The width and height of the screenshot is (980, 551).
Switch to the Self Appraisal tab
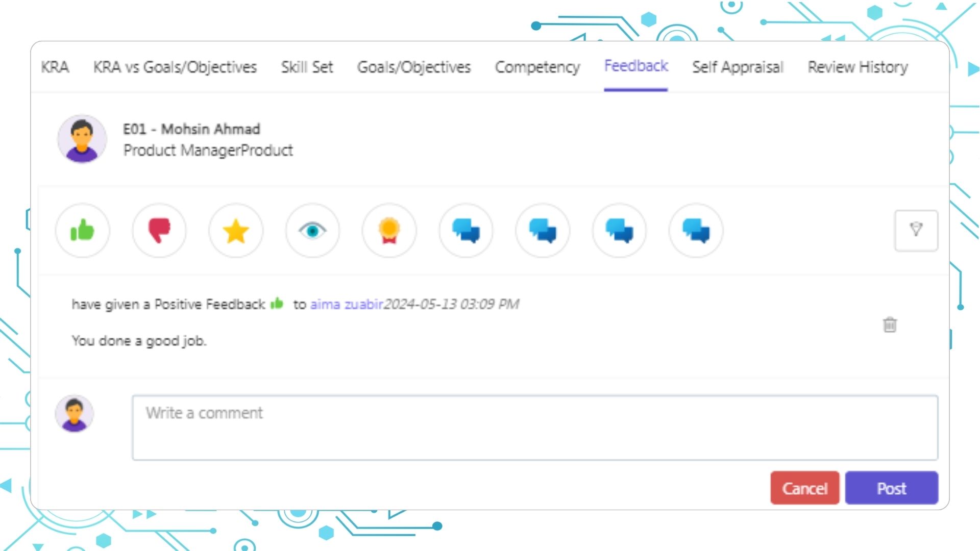(x=739, y=67)
